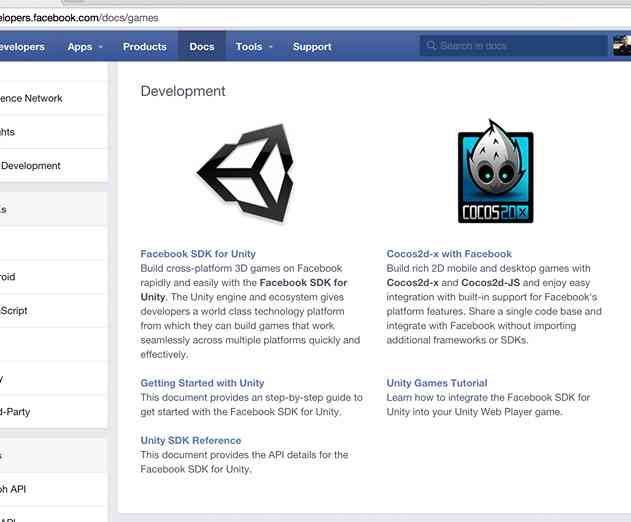631x522 pixels.
Task: Open the Support menu item
Action: (312, 47)
